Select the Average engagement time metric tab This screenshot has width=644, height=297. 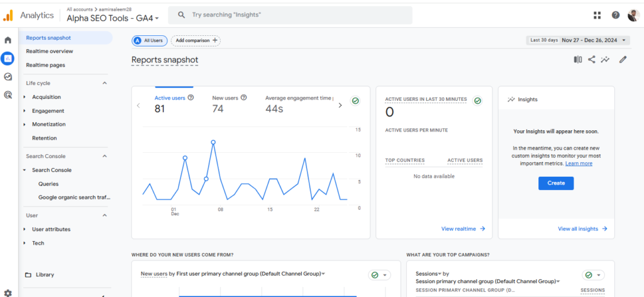click(299, 103)
